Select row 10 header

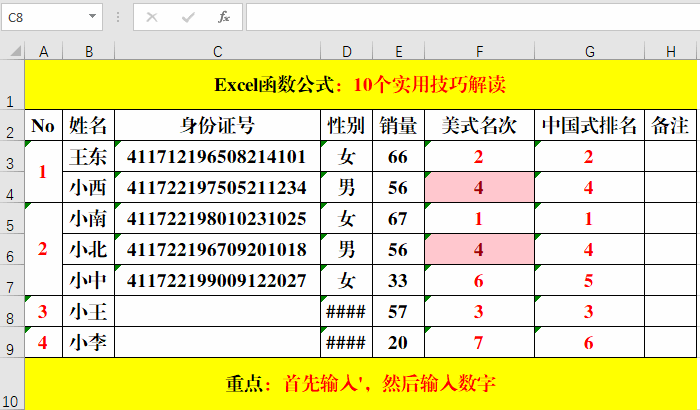coord(12,384)
